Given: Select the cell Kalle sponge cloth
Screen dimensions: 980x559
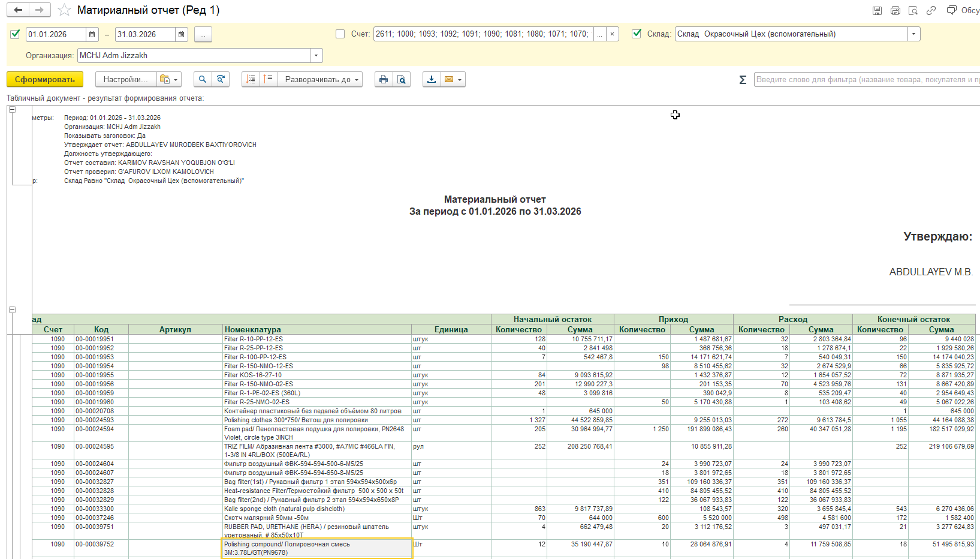Looking at the screenshot, I should tap(317, 509).
